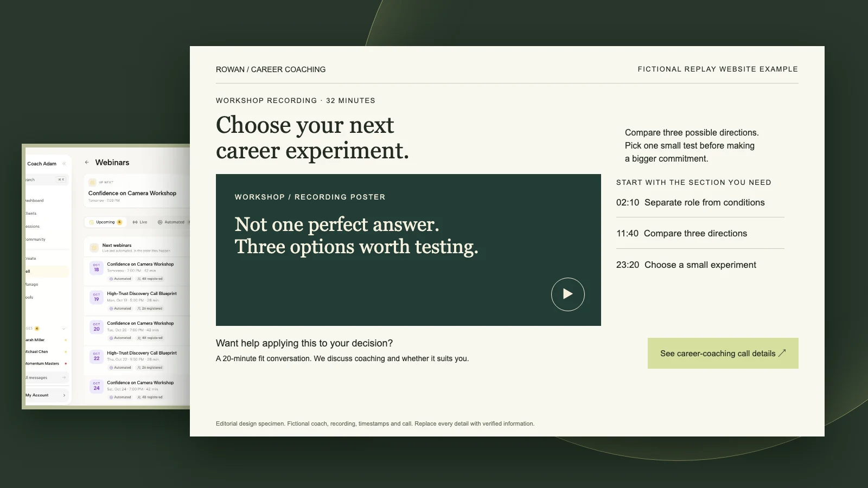This screenshot has width=868, height=488.
Task: Click the Next webinars calendar icon
Action: [x=94, y=247]
